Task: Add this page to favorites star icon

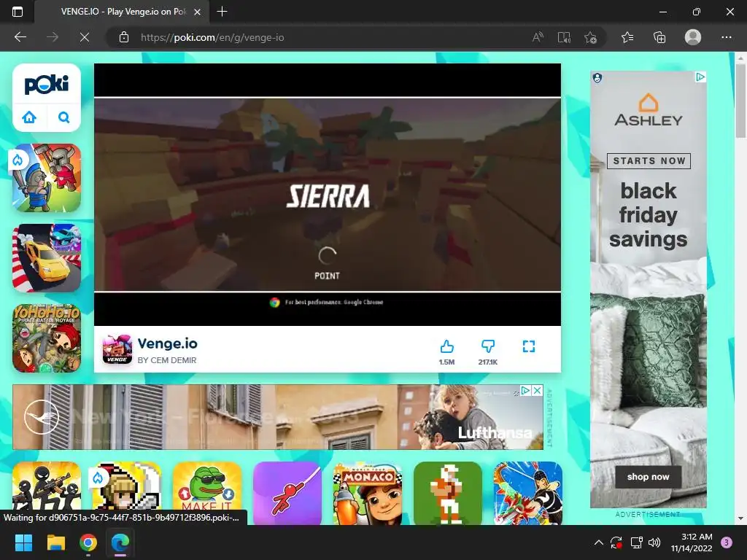Action: click(x=590, y=37)
